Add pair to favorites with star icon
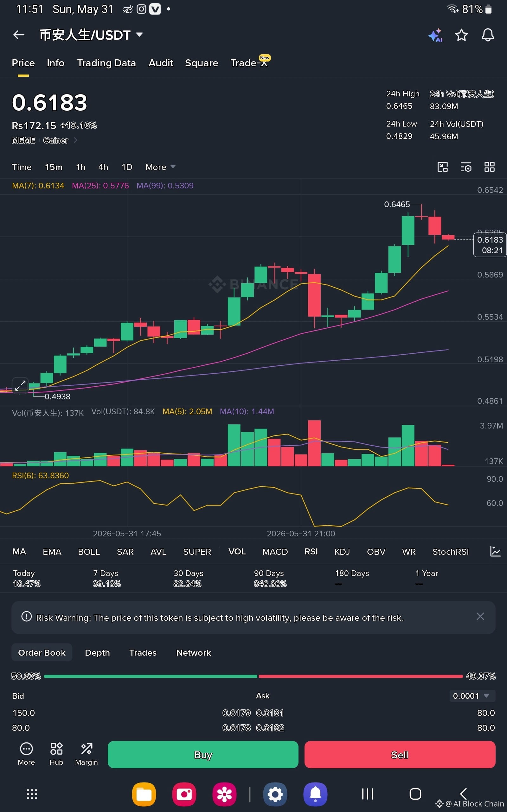507x812 pixels. click(461, 35)
